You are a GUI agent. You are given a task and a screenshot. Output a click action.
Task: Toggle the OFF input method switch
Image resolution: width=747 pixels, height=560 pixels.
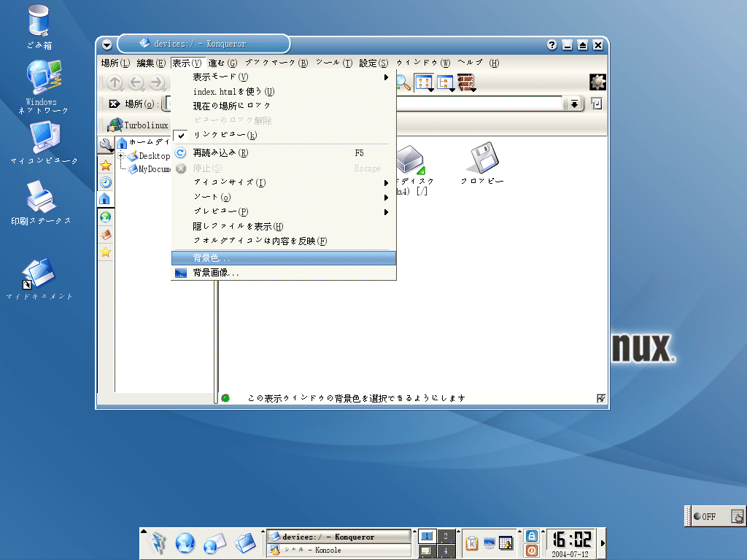click(x=705, y=517)
